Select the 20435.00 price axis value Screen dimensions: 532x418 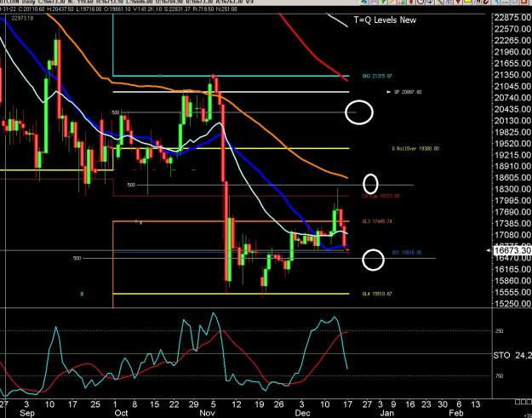tap(513, 109)
